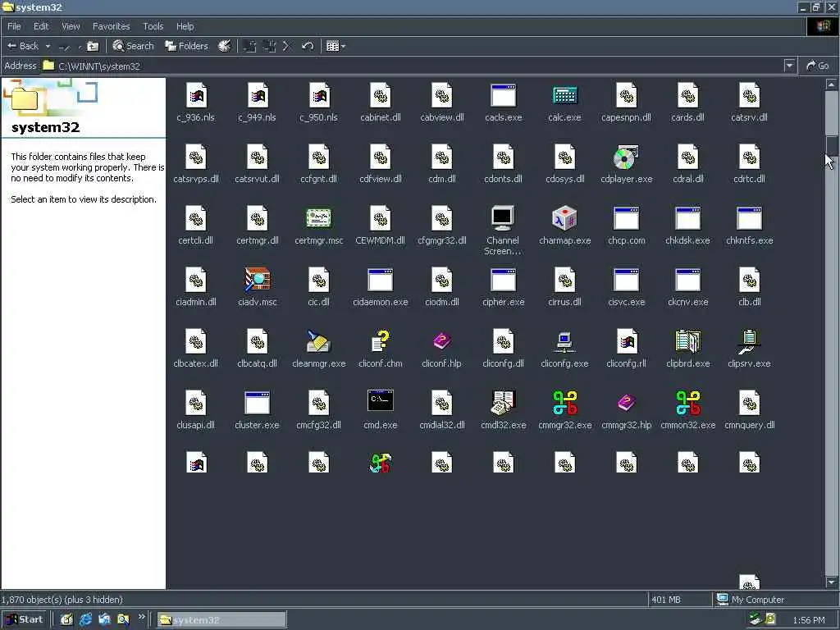Image resolution: width=840 pixels, height=630 pixels.
Task: Click the Copy To toolbar icon
Action: (269, 46)
